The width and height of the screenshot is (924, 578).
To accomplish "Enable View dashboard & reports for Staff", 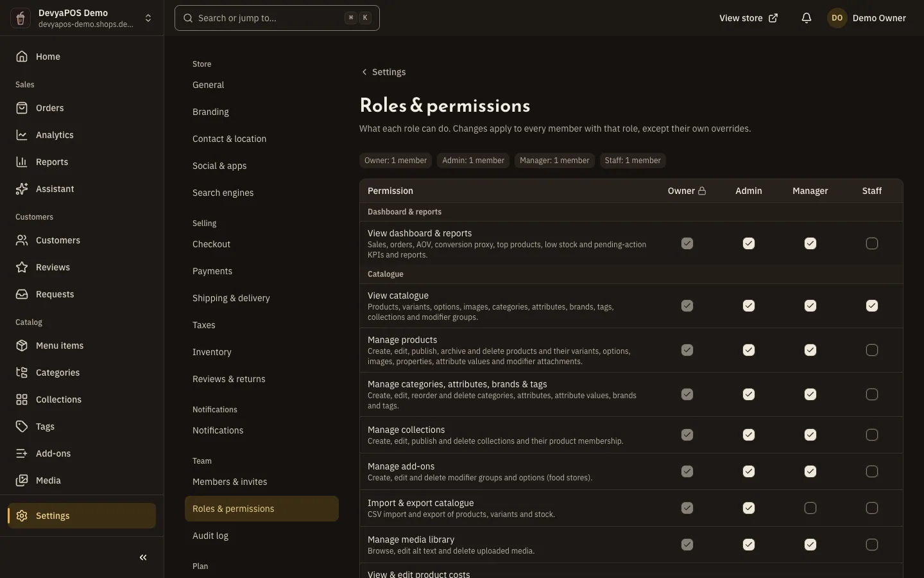I will (x=872, y=243).
